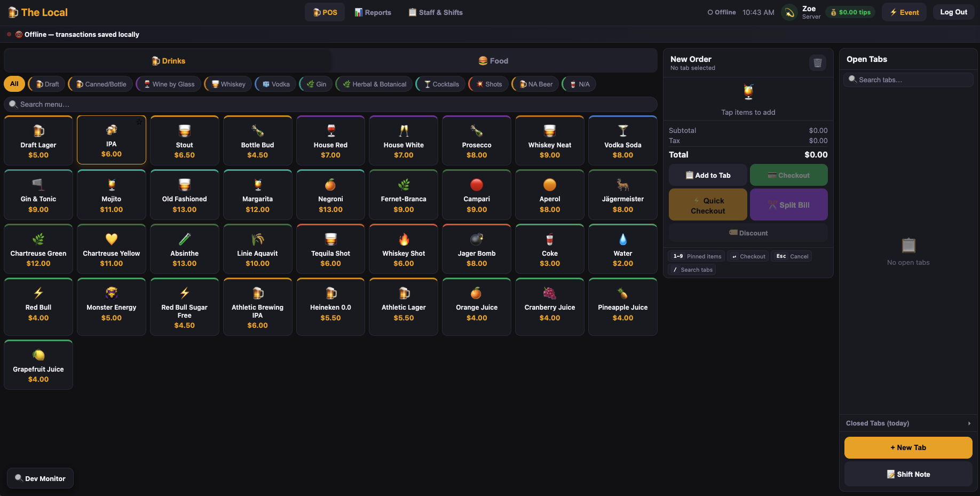Add Prosecco to the order

(x=477, y=141)
